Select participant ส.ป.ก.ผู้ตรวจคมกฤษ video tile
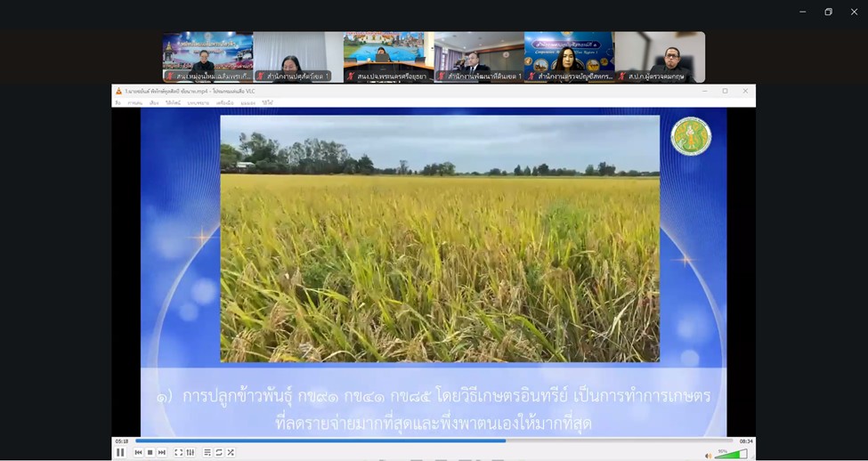 pyautogui.click(x=660, y=57)
